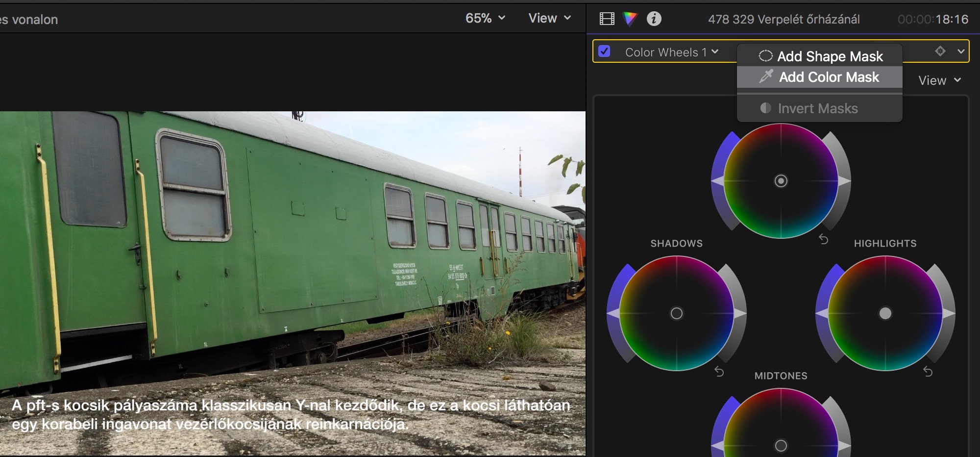
Task: Click the subtitle text in viewer
Action: (291, 414)
